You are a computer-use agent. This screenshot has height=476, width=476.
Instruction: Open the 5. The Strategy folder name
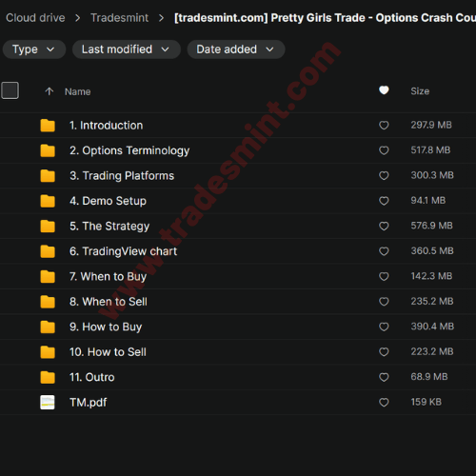(109, 226)
